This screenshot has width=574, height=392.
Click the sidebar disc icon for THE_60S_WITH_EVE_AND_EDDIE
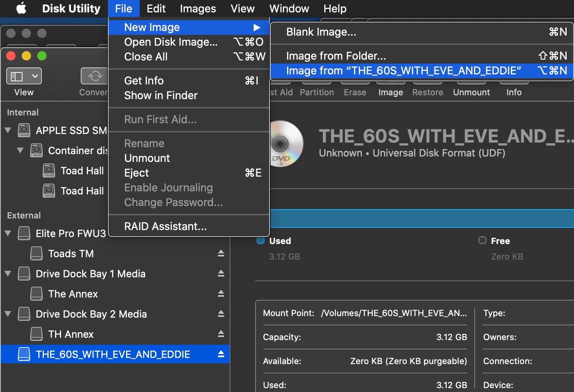24,354
